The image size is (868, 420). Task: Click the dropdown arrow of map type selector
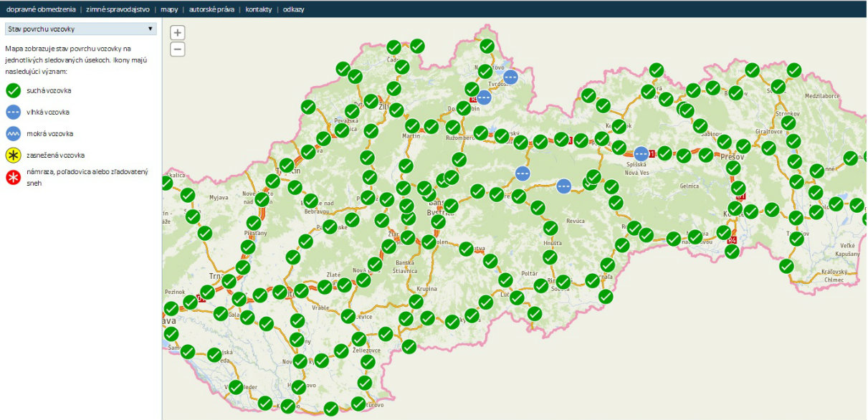(x=150, y=29)
